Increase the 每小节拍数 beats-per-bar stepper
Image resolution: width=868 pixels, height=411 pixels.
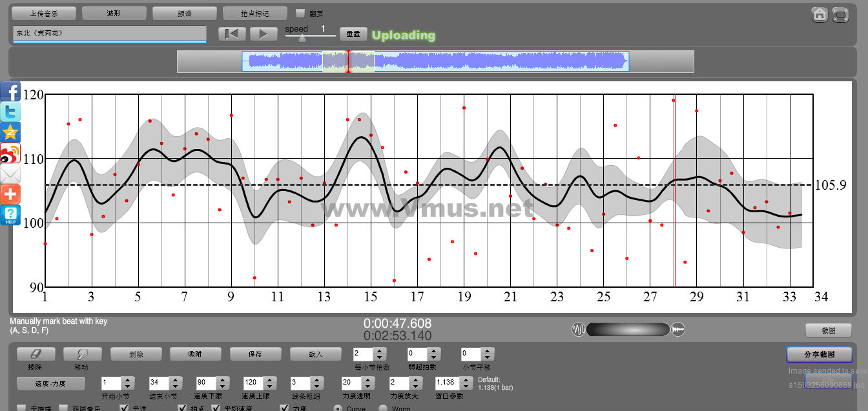380,350
